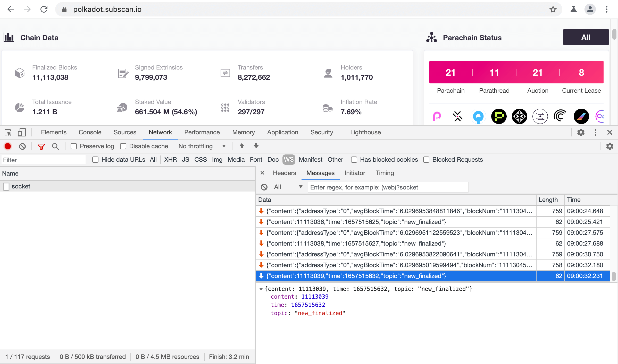Check Blocked Requests

click(x=426, y=160)
